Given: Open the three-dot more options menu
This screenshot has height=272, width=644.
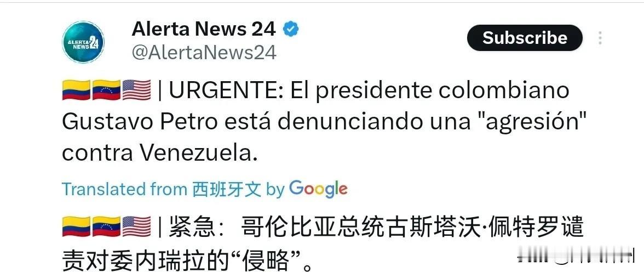Looking at the screenshot, I should [x=600, y=38].
